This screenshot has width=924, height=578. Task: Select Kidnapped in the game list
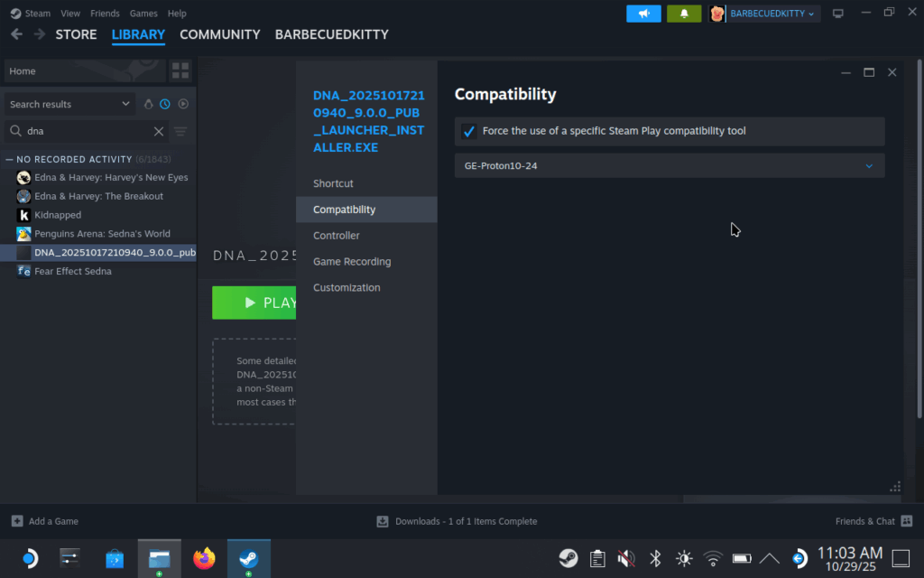[x=57, y=215]
